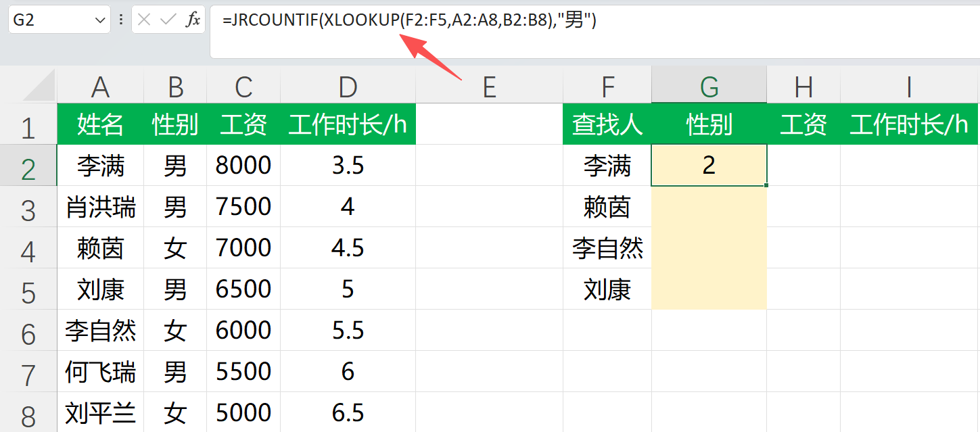The image size is (980, 432).
Task: Click the 姓名 header cell
Action: click(100, 124)
